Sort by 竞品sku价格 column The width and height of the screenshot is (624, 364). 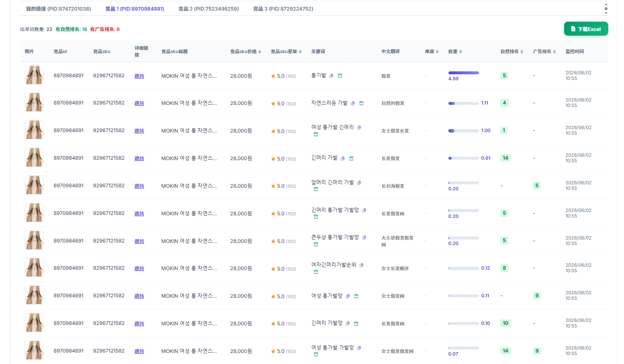click(x=260, y=52)
